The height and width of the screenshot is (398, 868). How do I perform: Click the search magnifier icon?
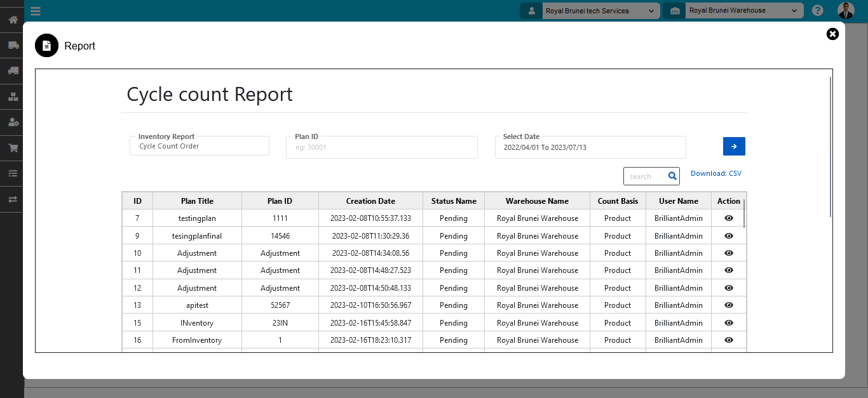(x=672, y=176)
